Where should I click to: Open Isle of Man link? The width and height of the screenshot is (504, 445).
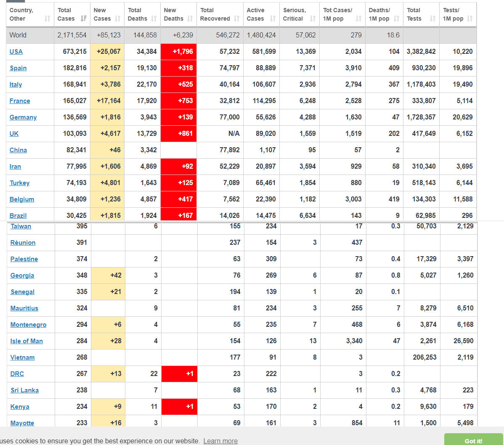[x=27, y=341]
